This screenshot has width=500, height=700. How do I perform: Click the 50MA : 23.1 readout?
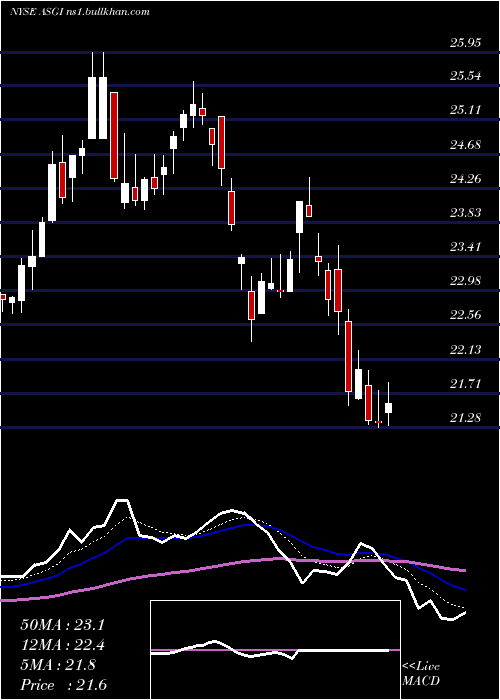62,625
